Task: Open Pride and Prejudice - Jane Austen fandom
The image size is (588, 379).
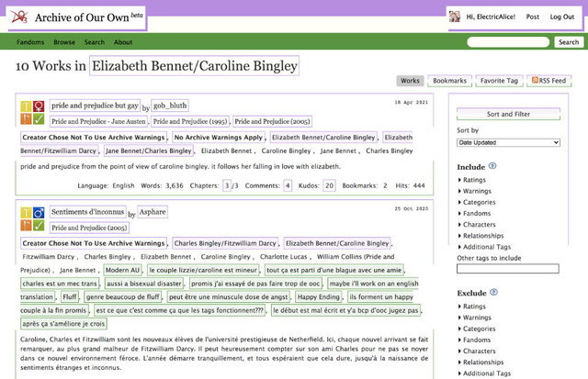Action: 98,121
